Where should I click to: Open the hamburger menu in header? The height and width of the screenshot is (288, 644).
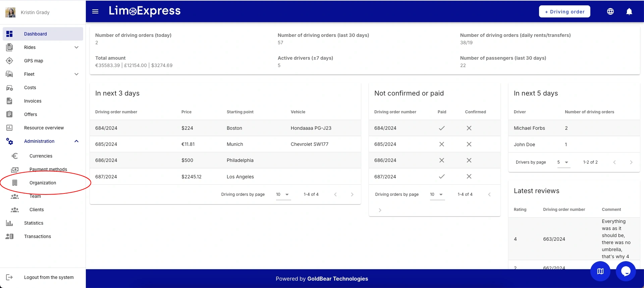click(95, 11)
